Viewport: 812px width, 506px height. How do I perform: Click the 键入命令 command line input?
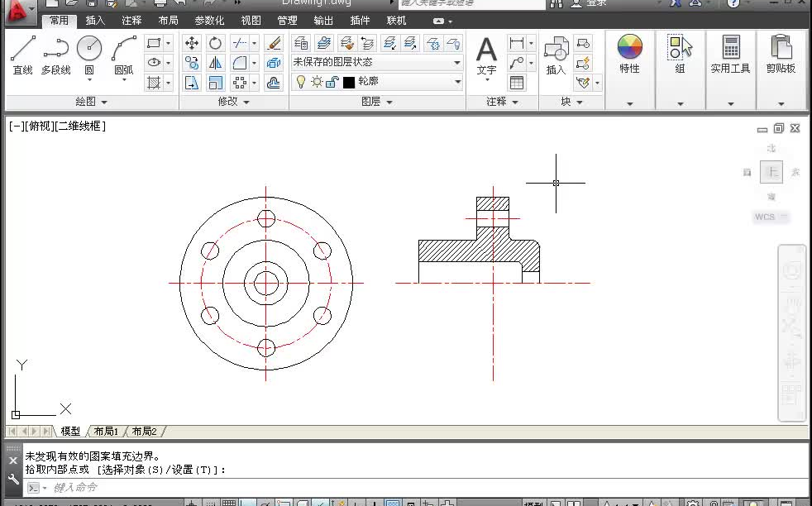(x=99, y=487)
